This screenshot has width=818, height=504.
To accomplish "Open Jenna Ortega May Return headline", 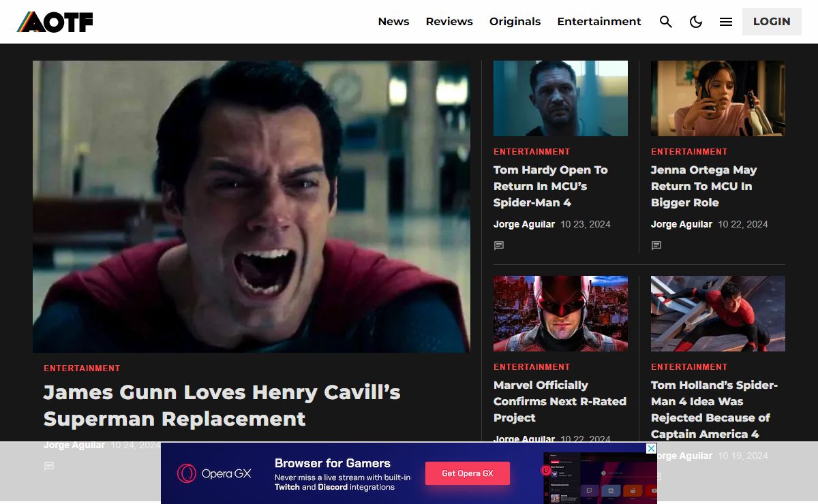I will pyautogui.click(x=704, y=186).
